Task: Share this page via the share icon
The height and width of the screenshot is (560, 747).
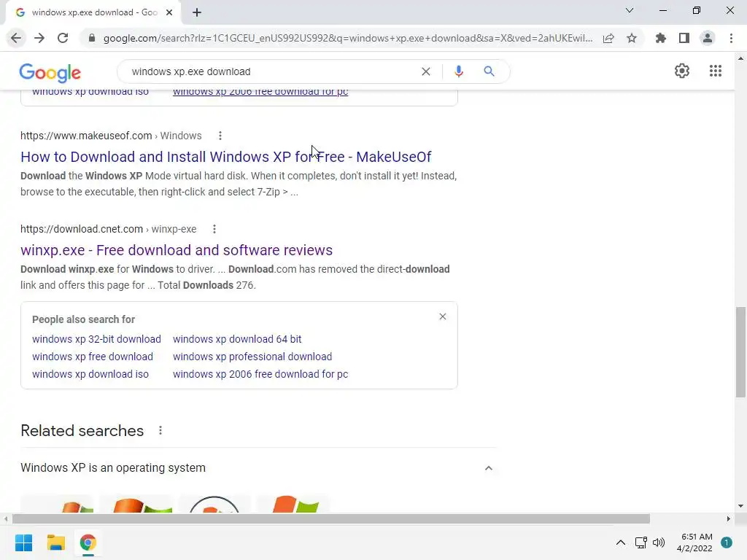Action: coord(608,38)
